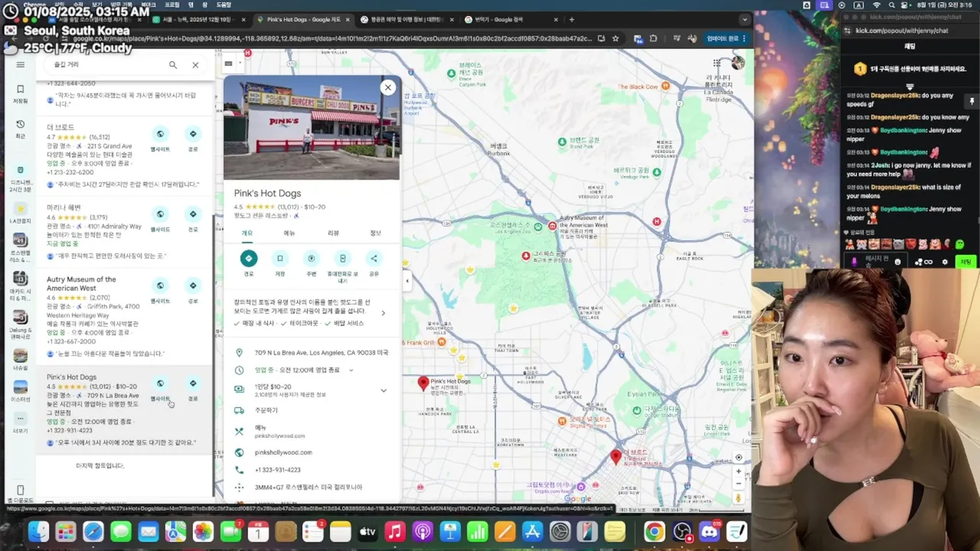Screen dimensions: 980x551
Task: Open Kick chat settings gear icon
Action: pos(945,262)
